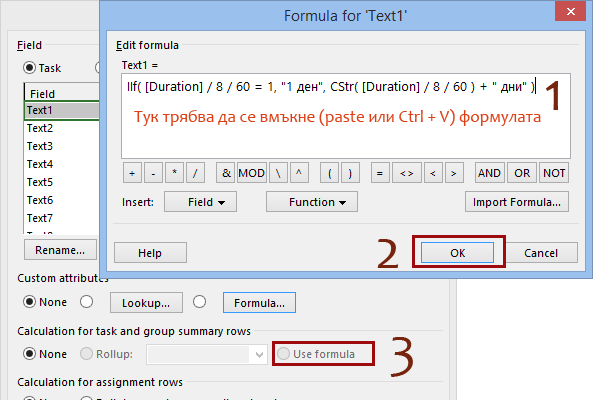Click the not-equal operator button
This screenshot has height=400, width=600.
click(406, 173)
